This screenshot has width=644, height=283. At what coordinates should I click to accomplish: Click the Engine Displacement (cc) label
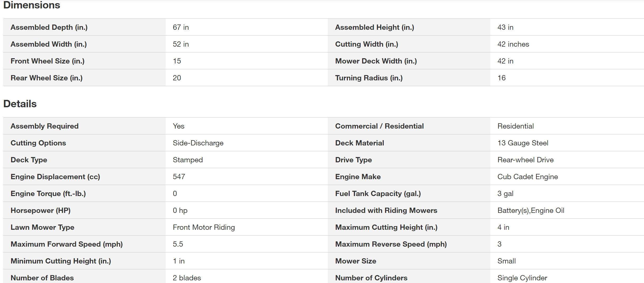[55, 177]
